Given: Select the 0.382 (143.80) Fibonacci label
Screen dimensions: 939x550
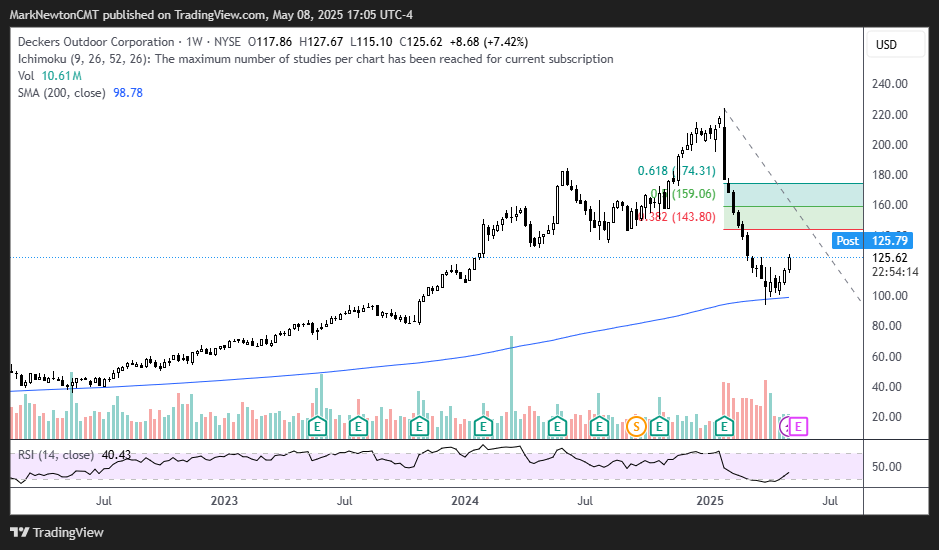Looking at the screenshot, I should pos(677,217).
